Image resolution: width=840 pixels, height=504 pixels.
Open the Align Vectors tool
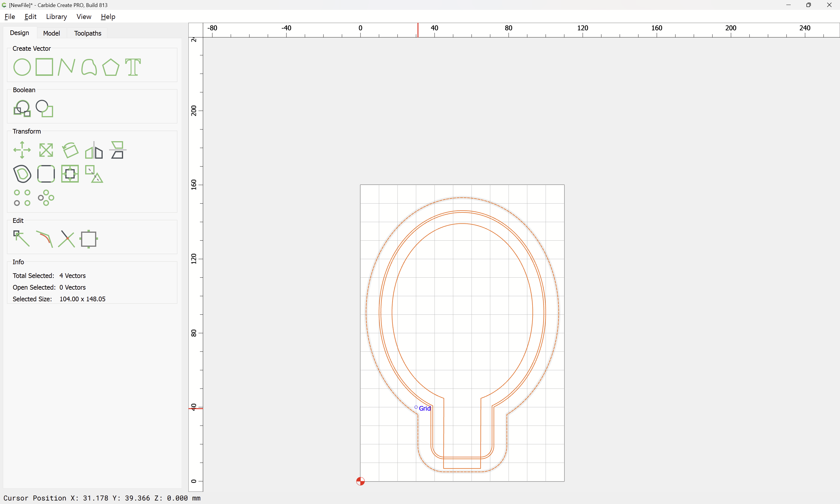coord(70,174)
